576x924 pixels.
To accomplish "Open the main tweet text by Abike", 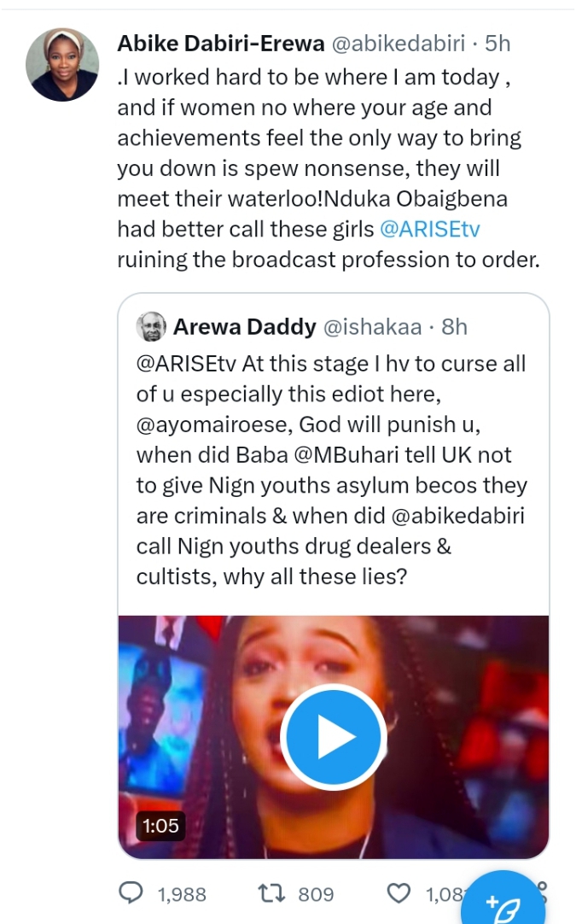I will point(324,154).
